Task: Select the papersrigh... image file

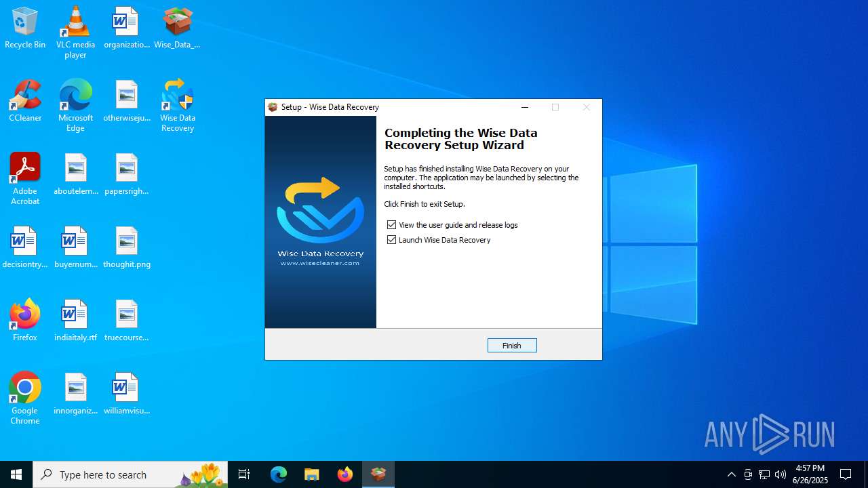Action: point(127,174)
